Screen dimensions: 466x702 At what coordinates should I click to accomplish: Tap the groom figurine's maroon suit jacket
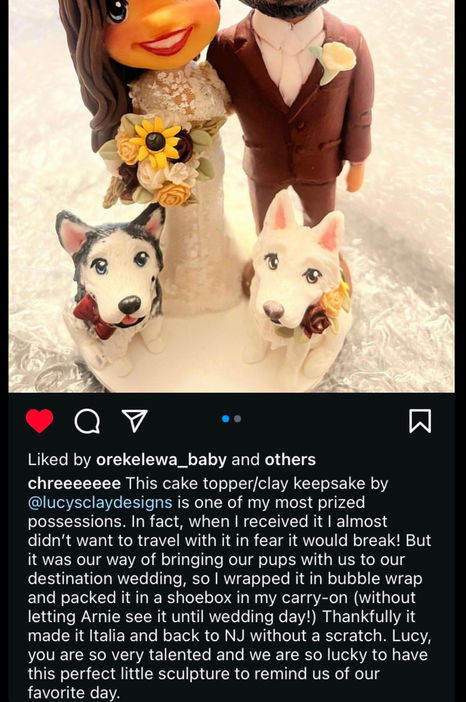click(293, 103)
